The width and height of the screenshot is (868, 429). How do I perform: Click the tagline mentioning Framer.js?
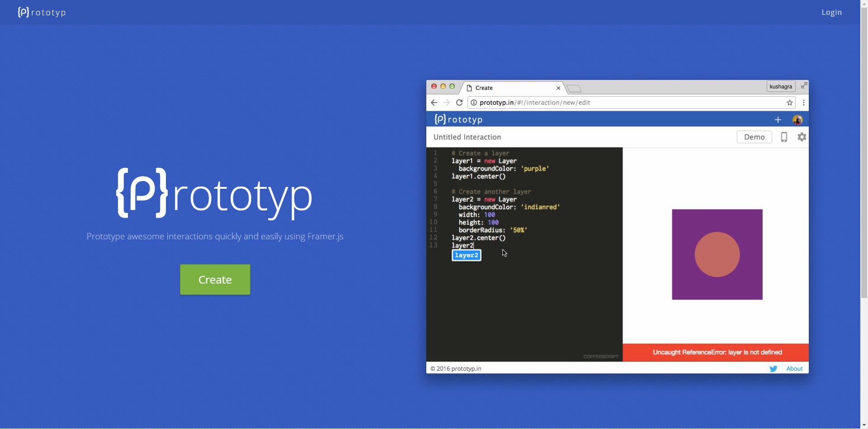(x=215, y=236)
